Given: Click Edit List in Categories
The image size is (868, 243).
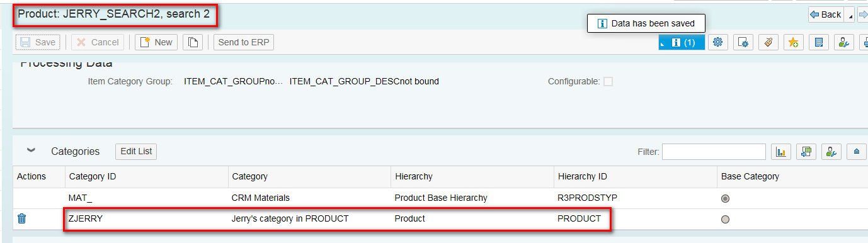Looking at the screenshot, I should [136, 152].
